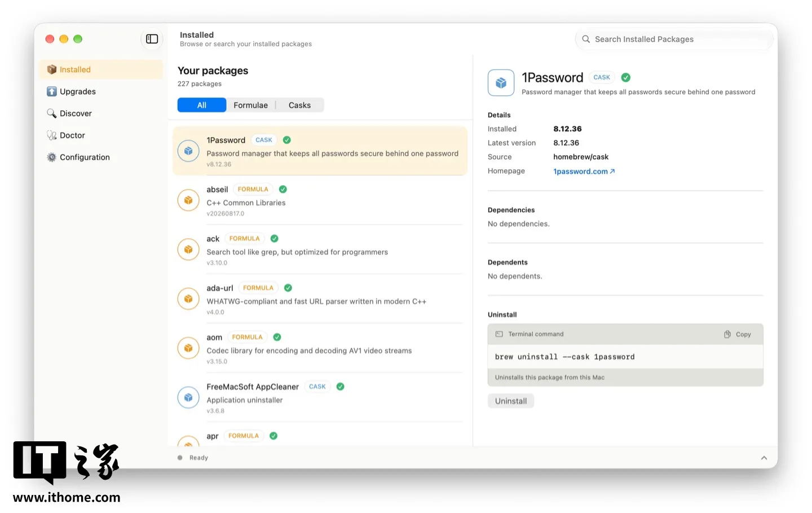
Task: Click the copy clipboard icon
Action: tap(727, 334)
